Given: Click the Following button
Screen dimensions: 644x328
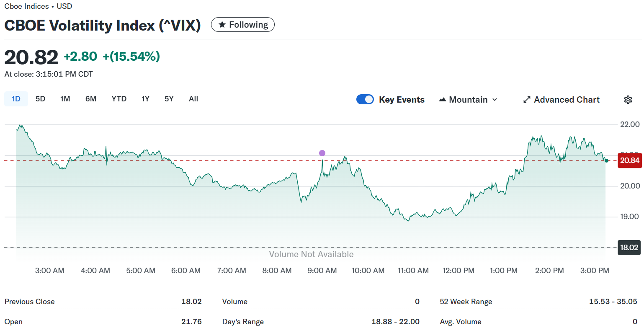Looking at the screenshot, I should point(243,25).
